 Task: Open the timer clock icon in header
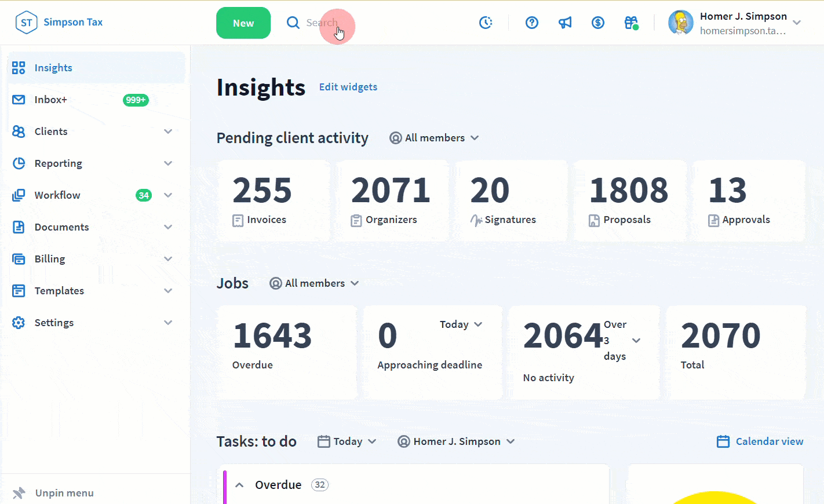pyautogui.click(x=486, y=23)
